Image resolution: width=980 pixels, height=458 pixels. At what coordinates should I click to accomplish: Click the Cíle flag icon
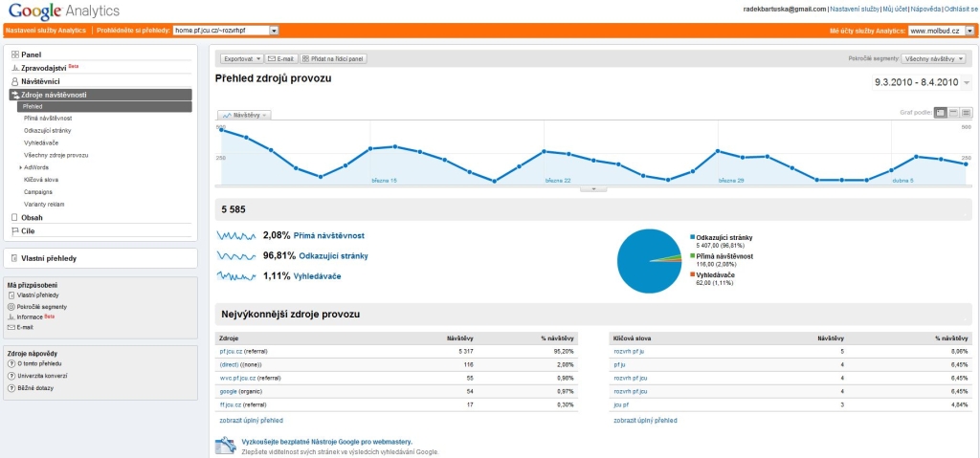(14, 230)
